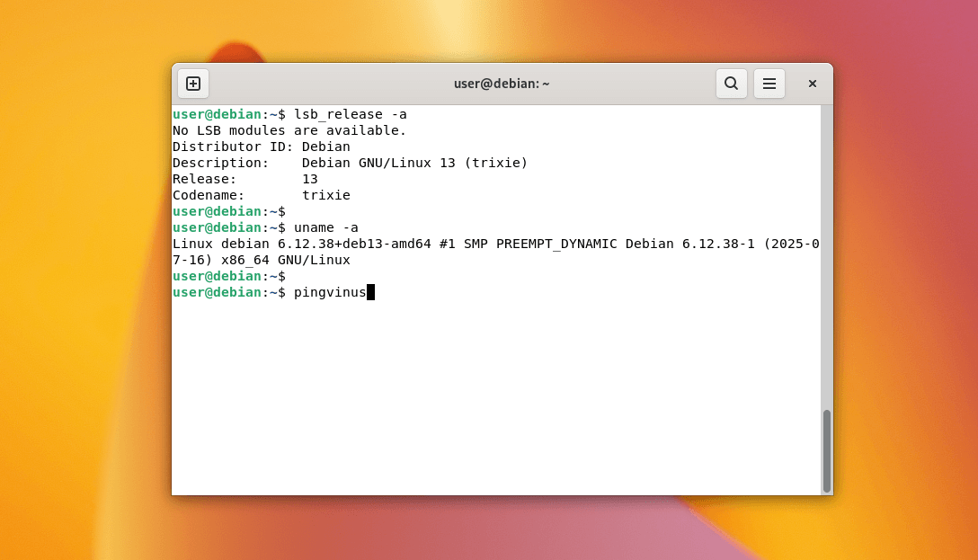Click the typed 'pingvinus' command text
Screen dimensions: 978x560
329,292
